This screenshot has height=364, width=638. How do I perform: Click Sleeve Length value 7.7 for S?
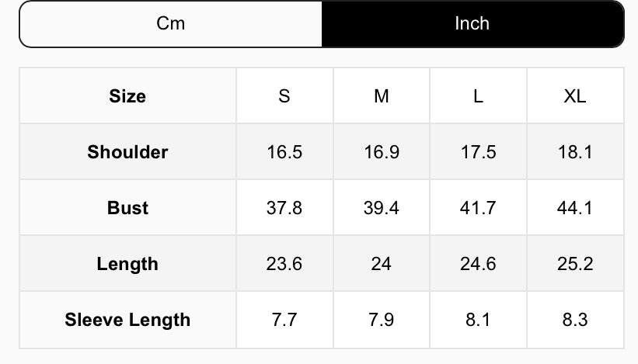click(284, 320)
